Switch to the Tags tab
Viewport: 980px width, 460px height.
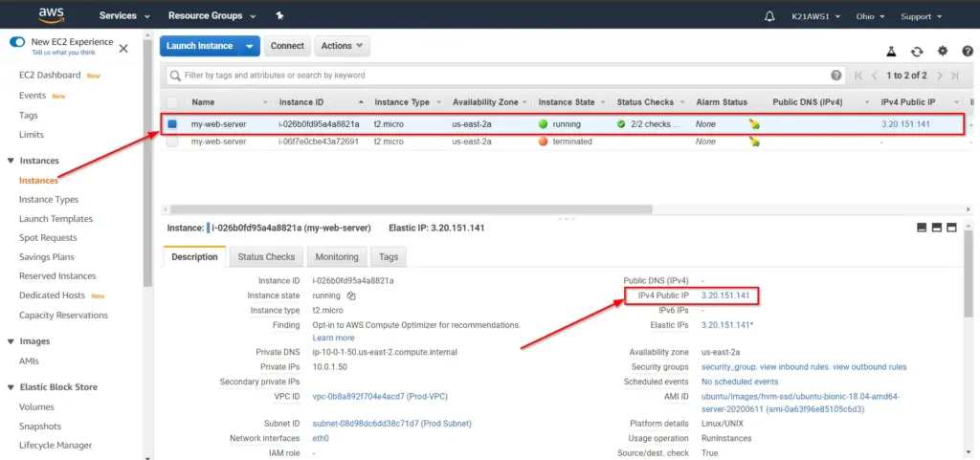(x=389, y=257)
